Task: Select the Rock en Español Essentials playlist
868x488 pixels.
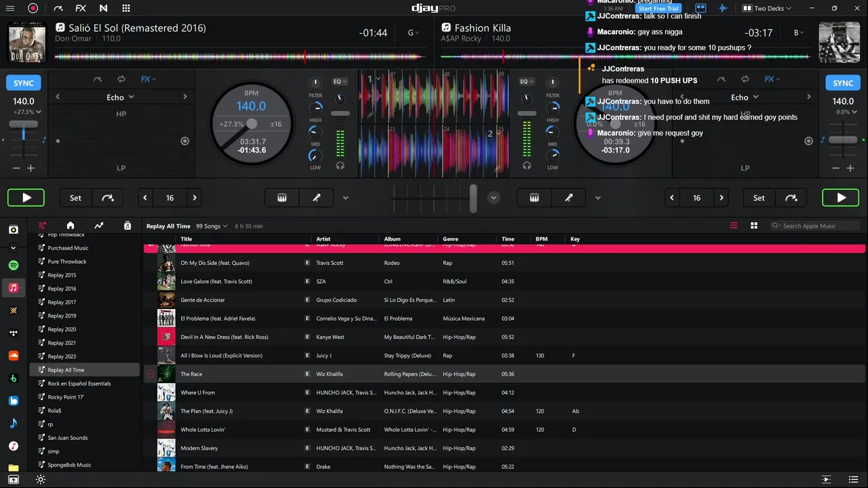Action: [x=79, y=384]
